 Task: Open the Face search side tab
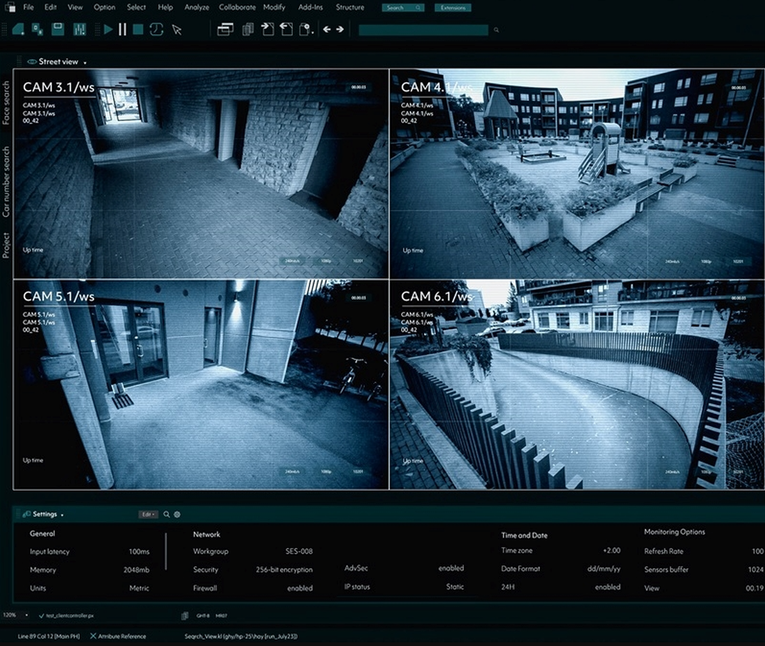tap(6, 102)
